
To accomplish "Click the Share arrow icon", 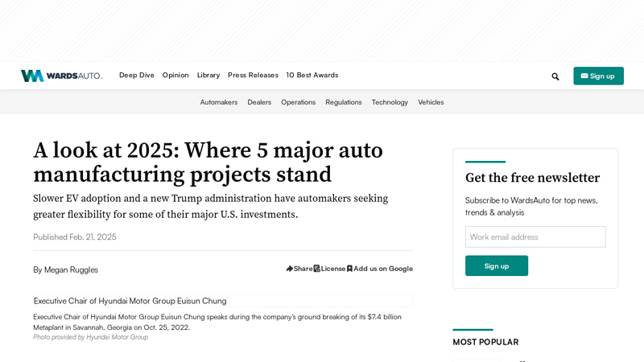I will pos(290,269).
